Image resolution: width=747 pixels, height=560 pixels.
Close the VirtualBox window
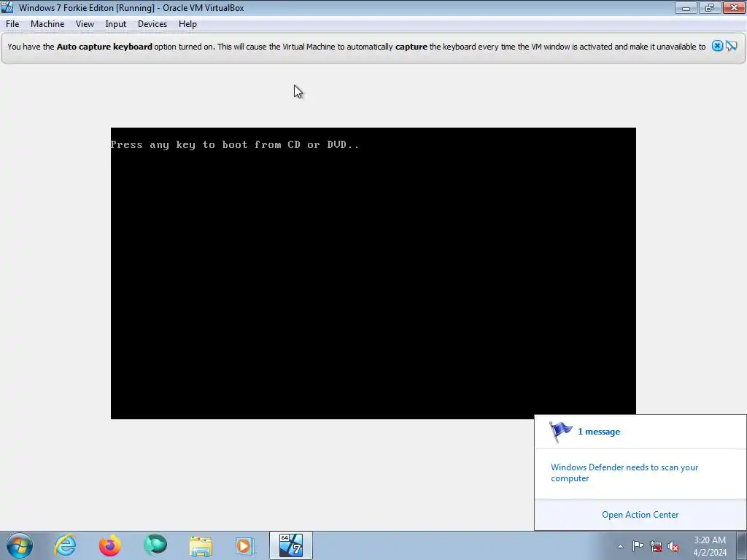coord(734,7)
